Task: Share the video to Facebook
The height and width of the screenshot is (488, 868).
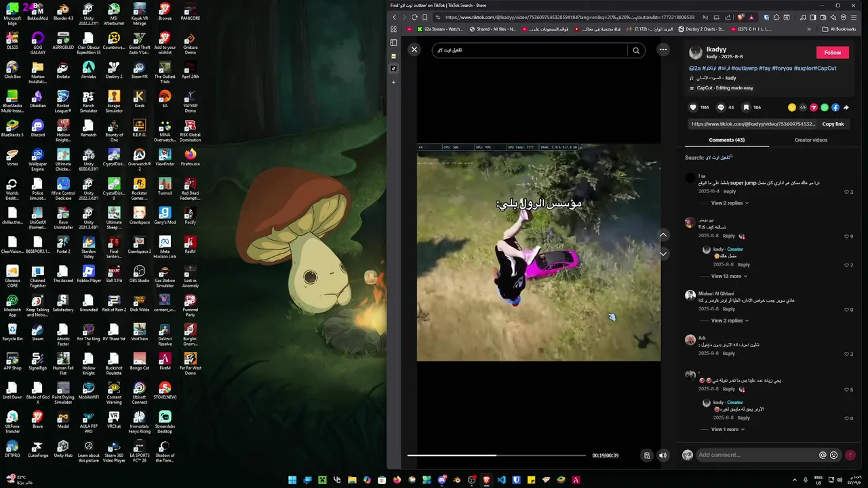Action: point(835,107)
